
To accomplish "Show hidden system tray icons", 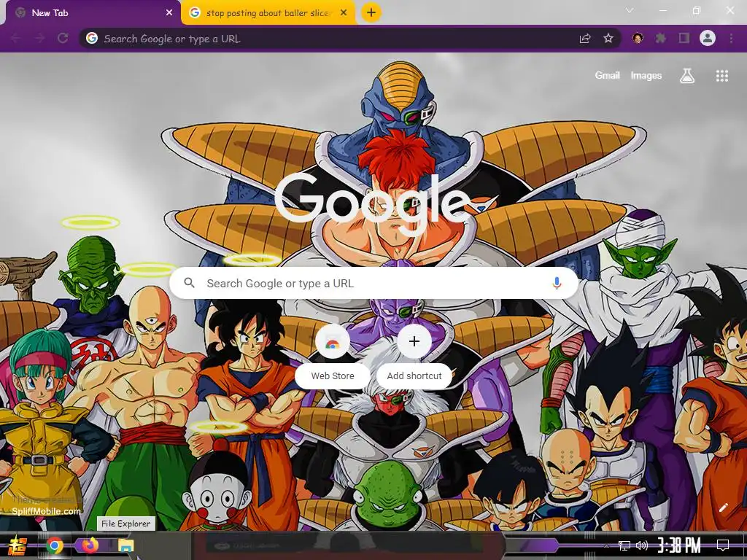I will [x=605, y=545].
